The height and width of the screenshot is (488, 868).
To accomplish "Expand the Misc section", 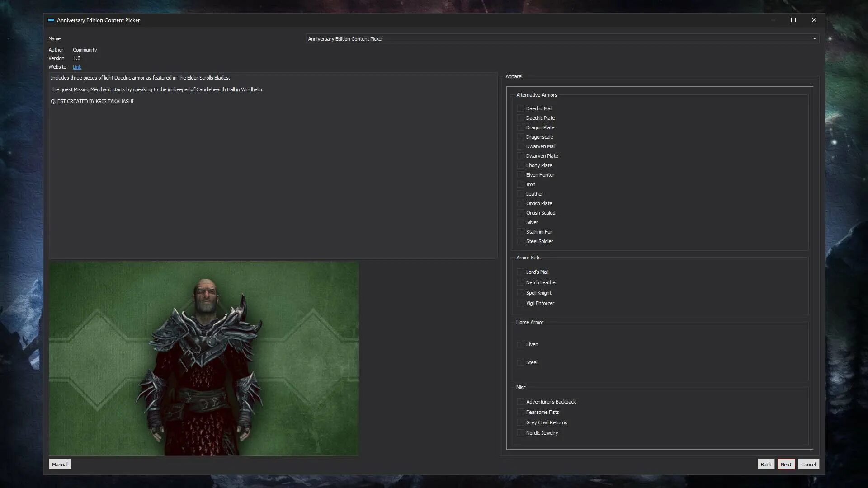I will click(520, 387).
